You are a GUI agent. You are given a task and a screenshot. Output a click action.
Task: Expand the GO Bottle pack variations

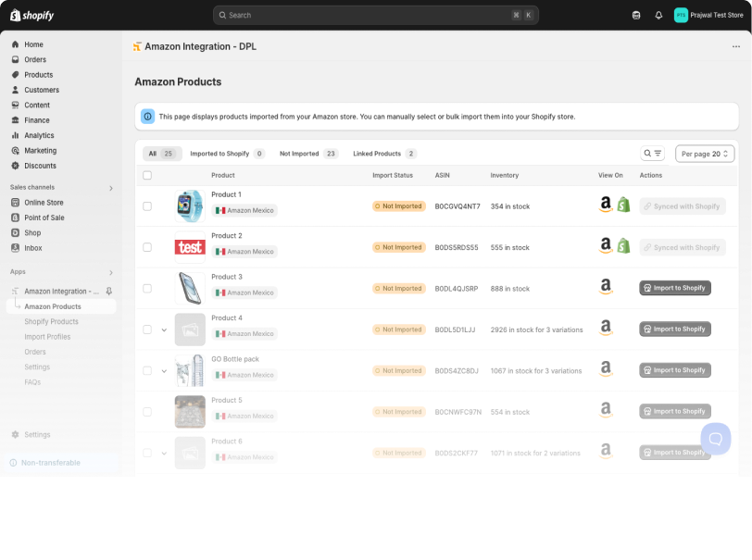pyautogui.click(x=164, y=371)
